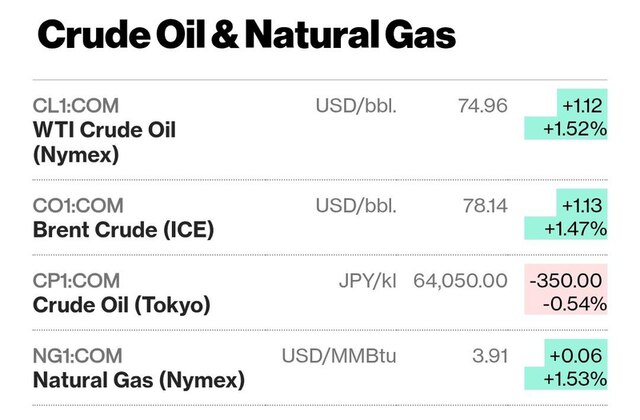Click the Crude Oil & Natural Gas heading
Screen dimensions: 640x420
tap(246, 36)
